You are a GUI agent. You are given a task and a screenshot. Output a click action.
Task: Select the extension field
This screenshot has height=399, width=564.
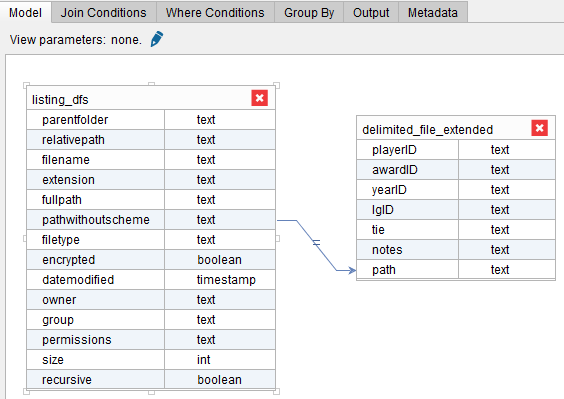click(96, 180)
